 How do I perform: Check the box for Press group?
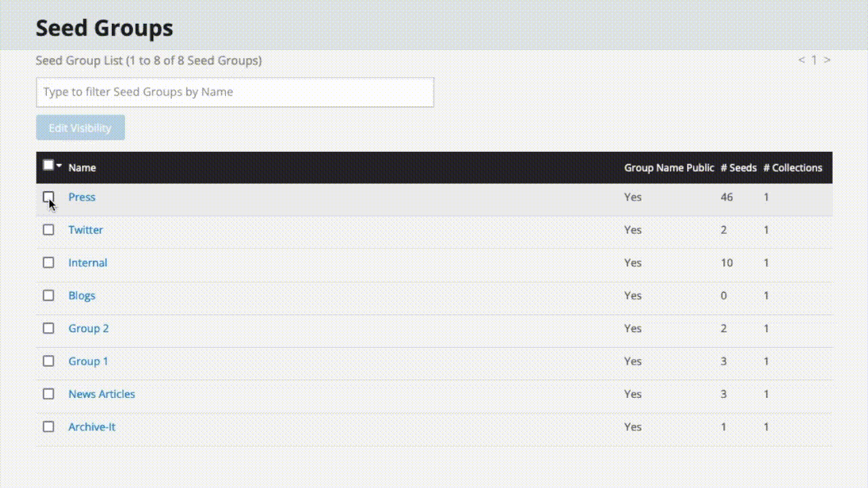(48, 197)
